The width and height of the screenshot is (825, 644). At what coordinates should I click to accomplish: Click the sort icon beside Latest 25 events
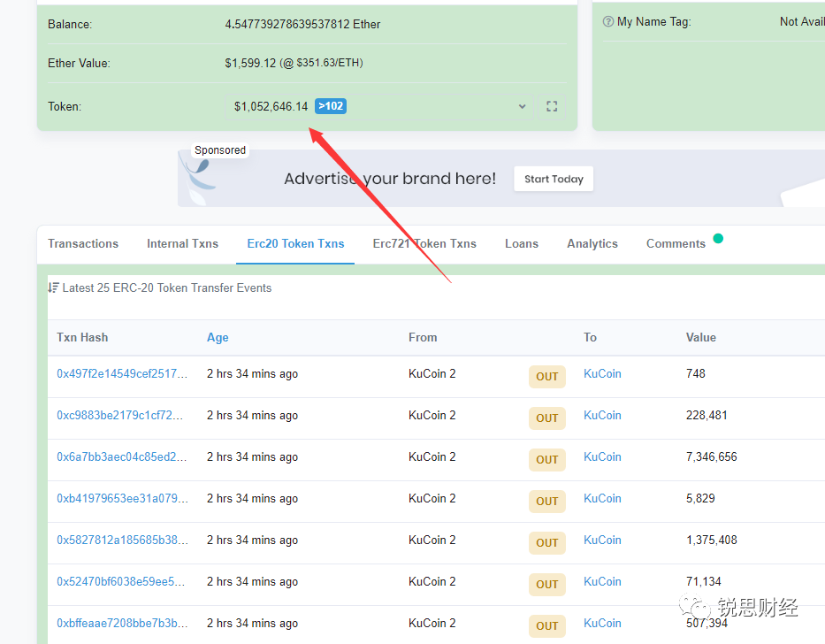coord(54,288)
